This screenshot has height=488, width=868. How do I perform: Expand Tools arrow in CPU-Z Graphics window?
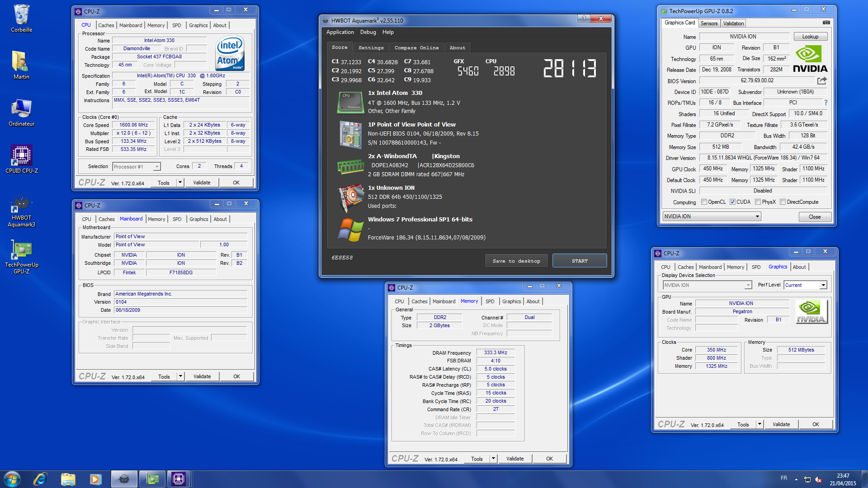coord(759,424)
